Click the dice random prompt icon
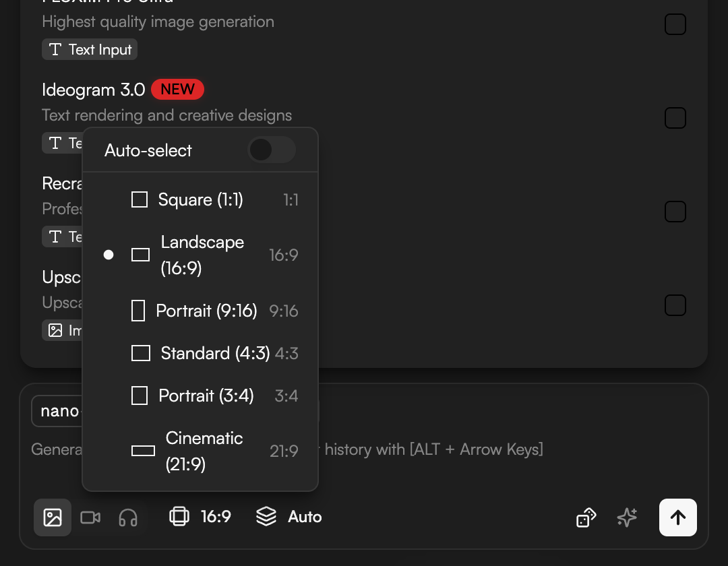This screenshot has width=728, height=566. 586,517
